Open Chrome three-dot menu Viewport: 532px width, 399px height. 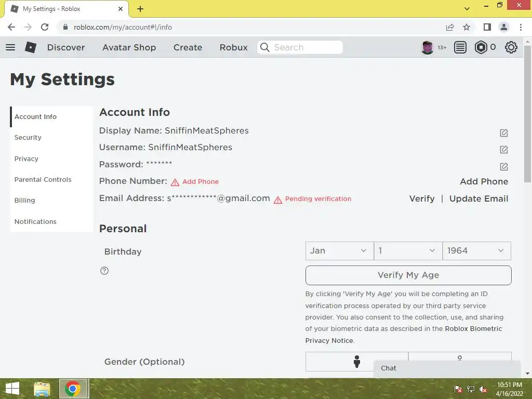[521, 27]
